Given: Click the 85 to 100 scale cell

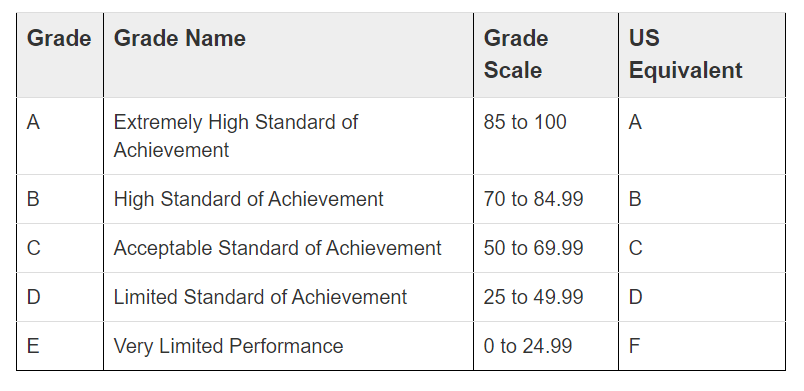Looking at the screenshot, I should point(546,136).
